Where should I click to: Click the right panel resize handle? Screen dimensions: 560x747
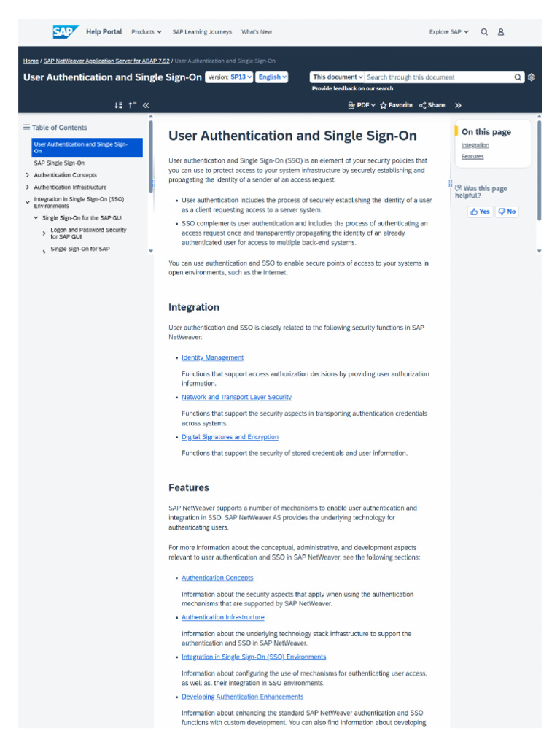click(451, 183)
